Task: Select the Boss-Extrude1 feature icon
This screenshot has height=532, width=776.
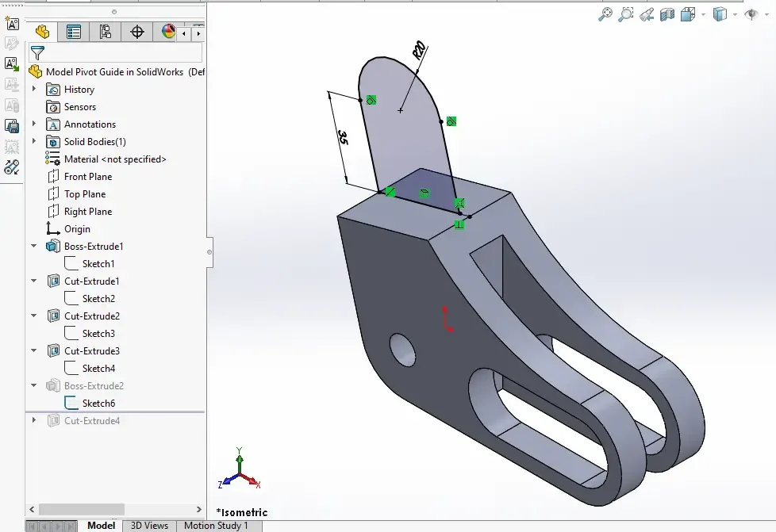Action: 53,247
